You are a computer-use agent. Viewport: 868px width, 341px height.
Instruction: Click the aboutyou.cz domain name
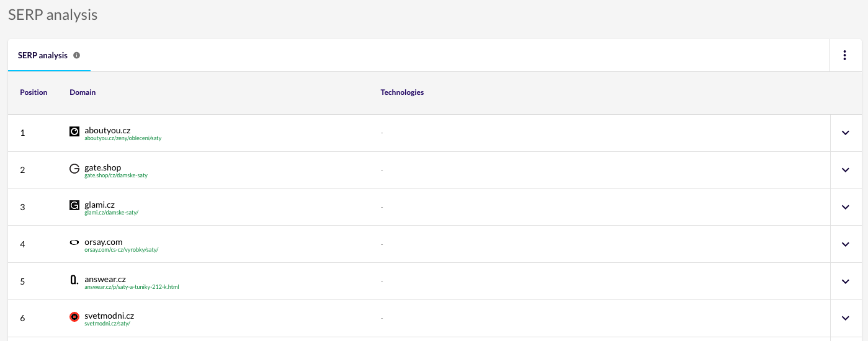click(107, 130)
